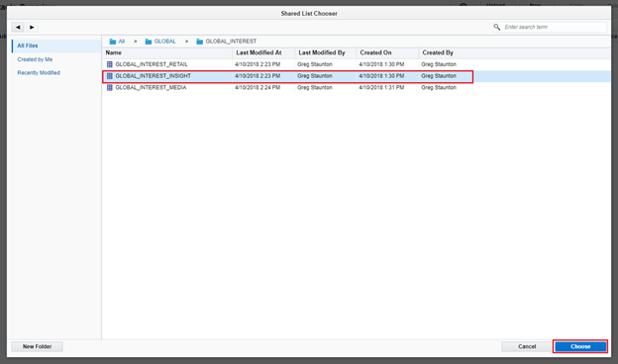Click the GLOBAL breadcrumb folder icon

[x=149, y=42]
